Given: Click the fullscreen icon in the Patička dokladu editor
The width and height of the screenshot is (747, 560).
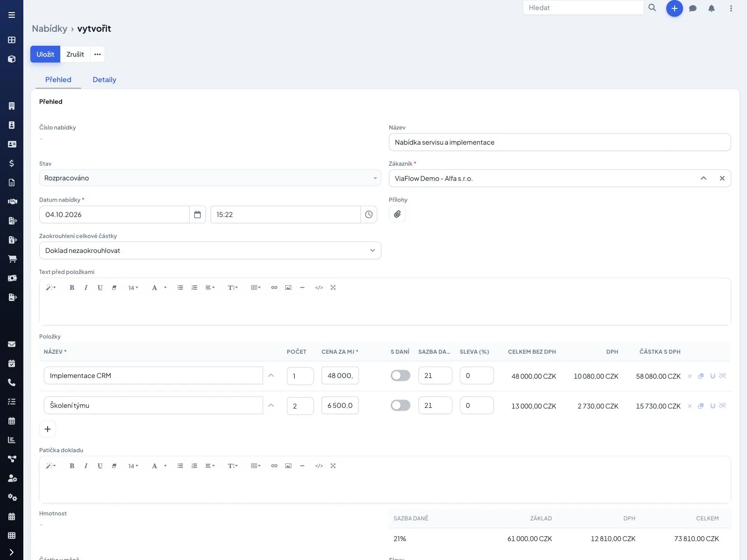Looking at the screenshot, I should point(333,466).
